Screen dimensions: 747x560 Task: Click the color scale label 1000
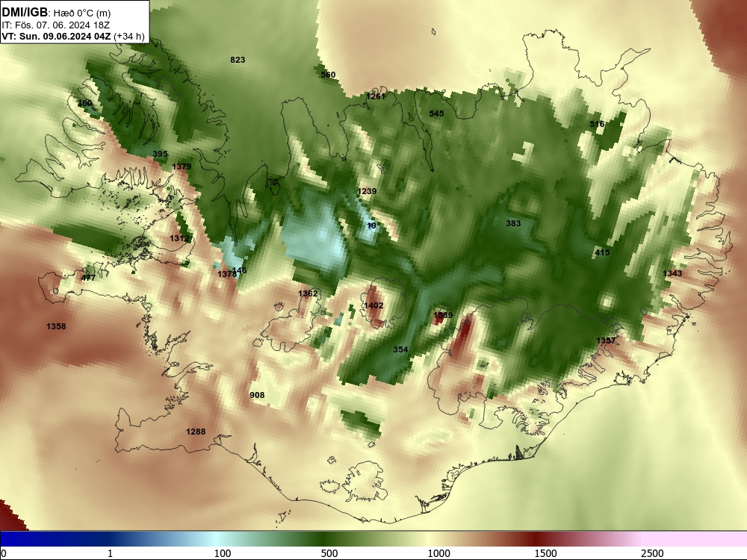click(x=438, y=553)
